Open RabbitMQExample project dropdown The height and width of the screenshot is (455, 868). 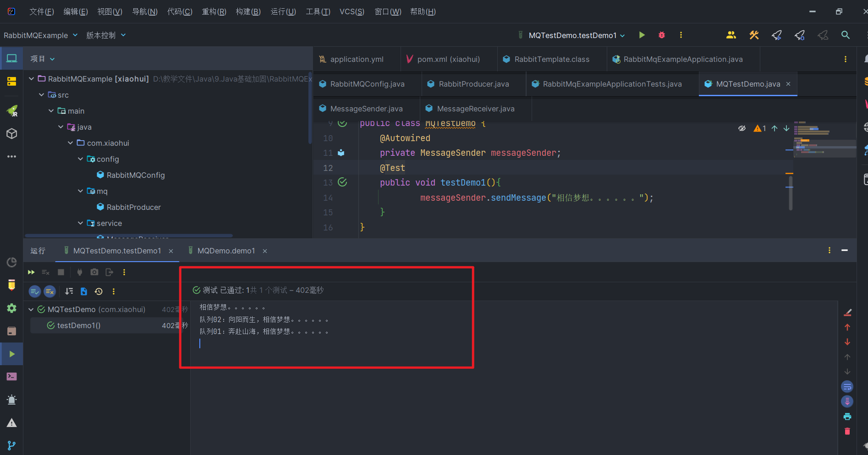40,35
